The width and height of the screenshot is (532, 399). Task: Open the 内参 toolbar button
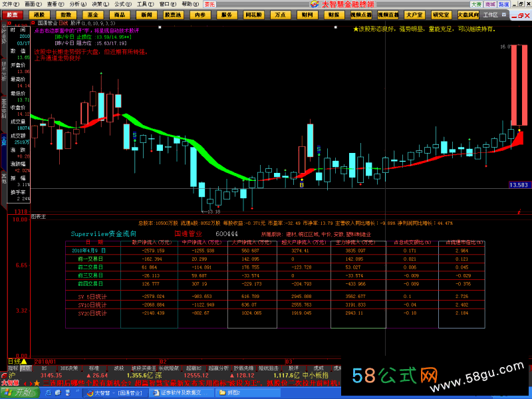(x=200, y=15)
